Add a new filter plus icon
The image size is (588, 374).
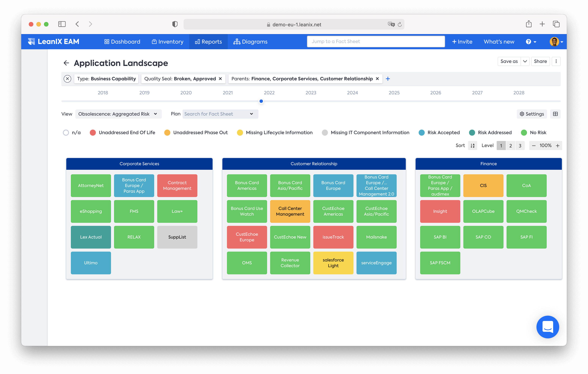pos(388,79)
